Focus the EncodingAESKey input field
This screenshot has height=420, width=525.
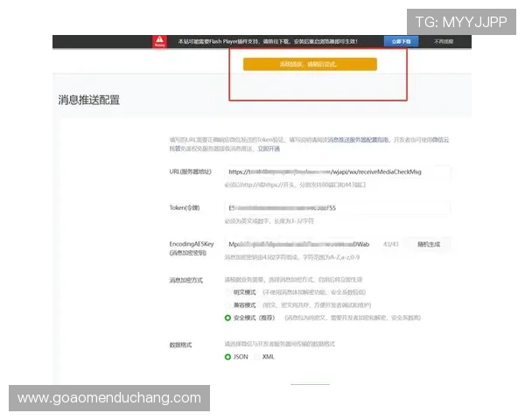tap(300, 244)
